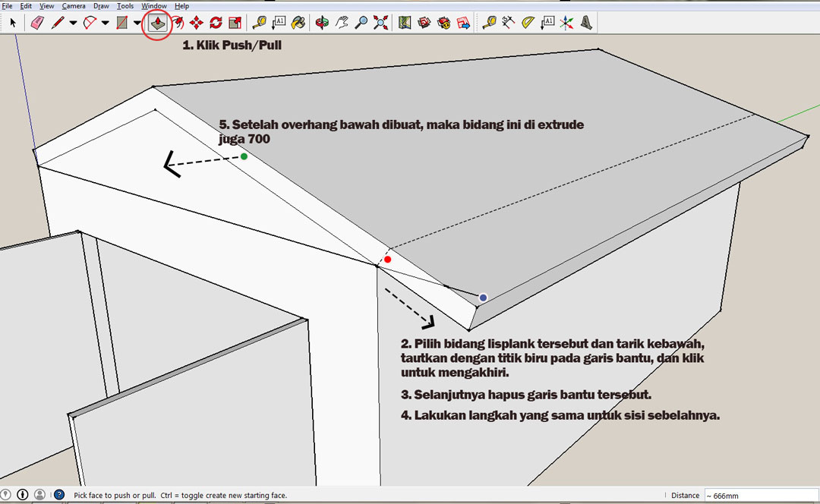Screen dimensions: 820x504
Task: Select the Axes tool
Action: [567, 23]
